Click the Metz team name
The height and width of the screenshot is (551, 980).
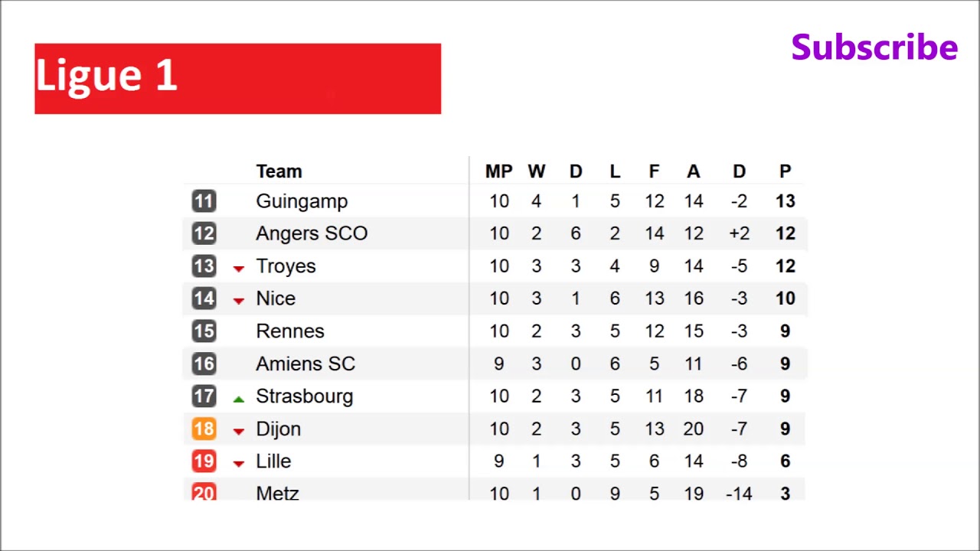(277, 493)
